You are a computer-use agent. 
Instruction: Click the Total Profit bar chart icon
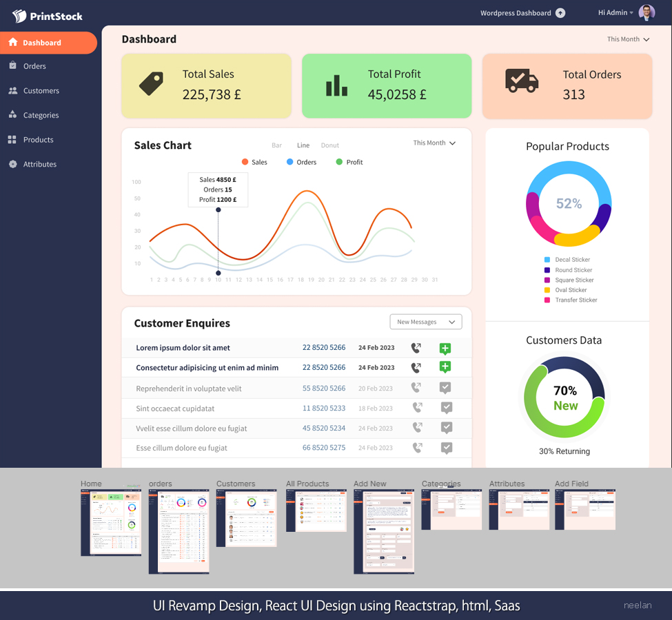point(336,85)
